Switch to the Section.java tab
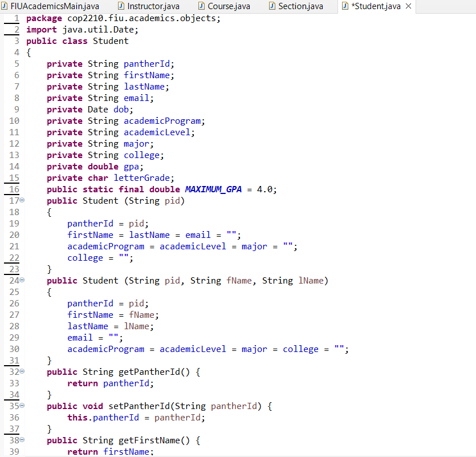Screen dimensions: 476x457 click(296, 6)
